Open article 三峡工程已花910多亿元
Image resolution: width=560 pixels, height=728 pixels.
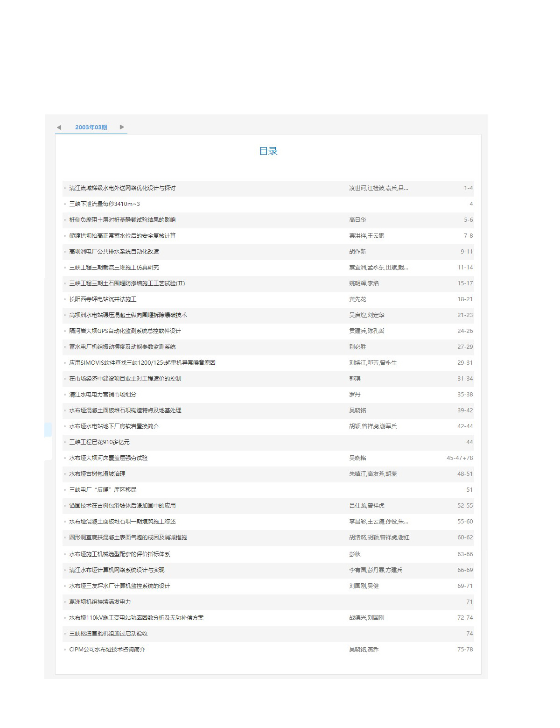tap(99, 442)
